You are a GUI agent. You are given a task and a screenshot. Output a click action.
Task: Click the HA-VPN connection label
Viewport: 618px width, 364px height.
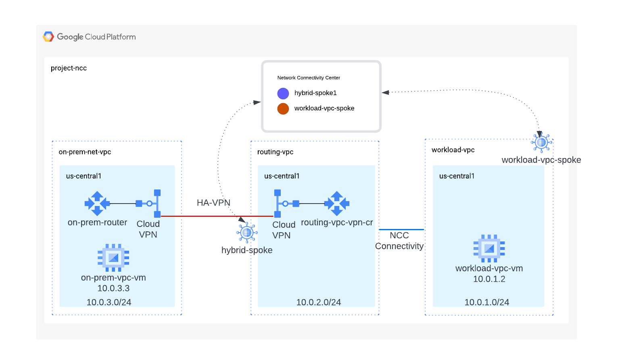click(x=213, y=203)
